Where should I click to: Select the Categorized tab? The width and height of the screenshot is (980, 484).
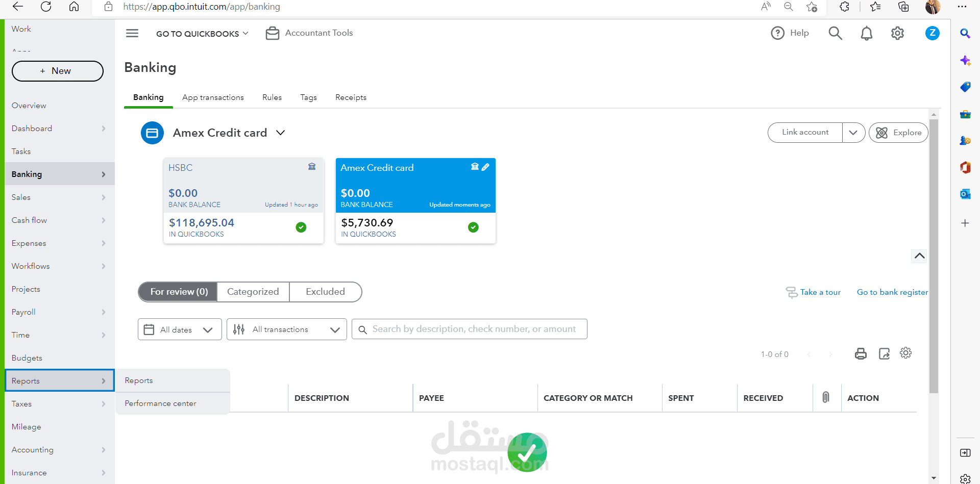(x=253, y=292)
